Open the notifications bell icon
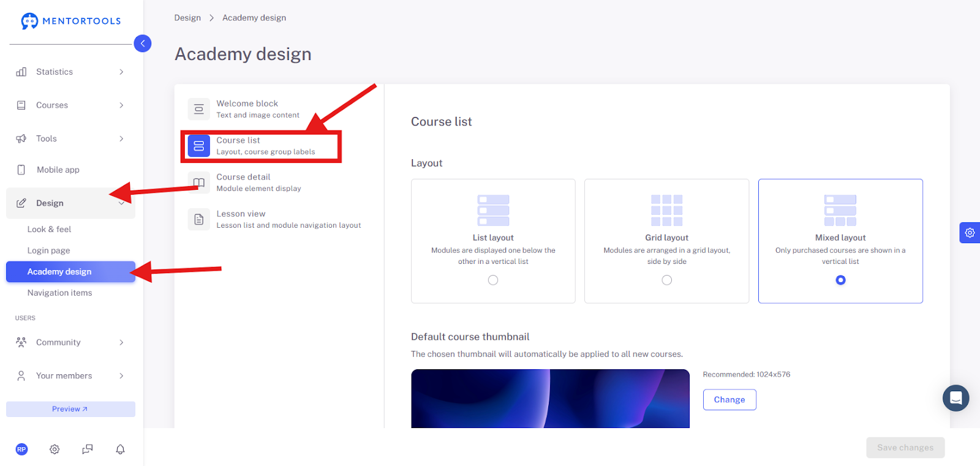 [x=121, y=449]
